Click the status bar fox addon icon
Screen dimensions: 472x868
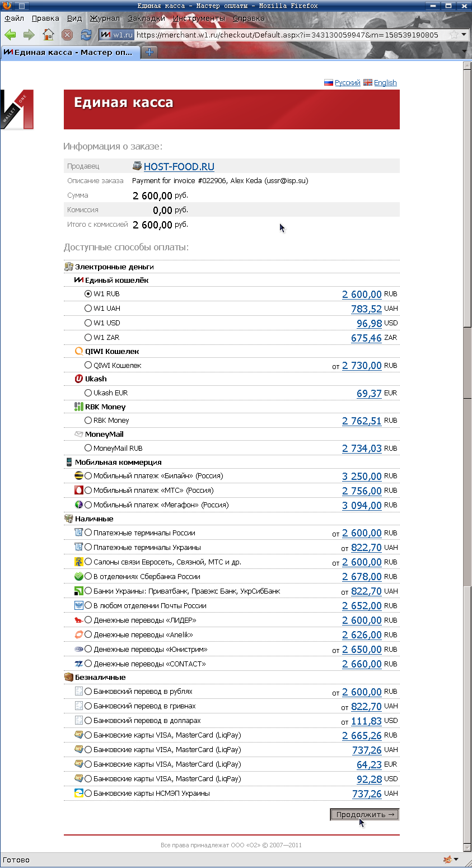pyautogui.click(x=447, y=860)
